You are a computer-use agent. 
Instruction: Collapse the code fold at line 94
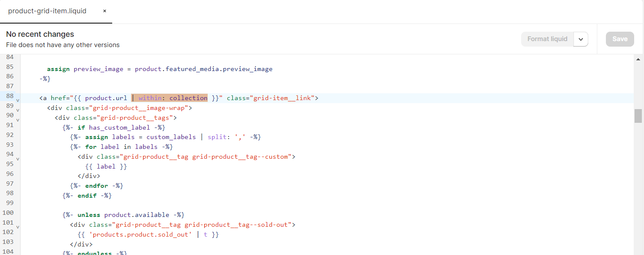(18, 159)
